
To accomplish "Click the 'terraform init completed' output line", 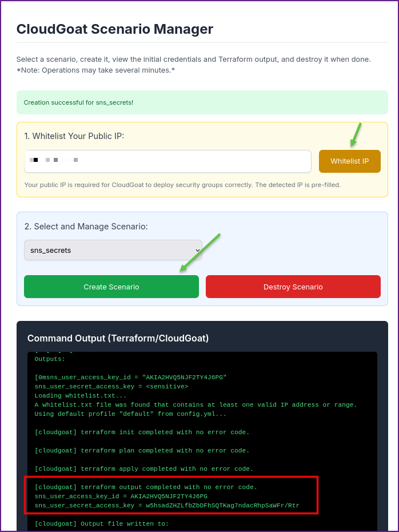I will click(142, 432).
